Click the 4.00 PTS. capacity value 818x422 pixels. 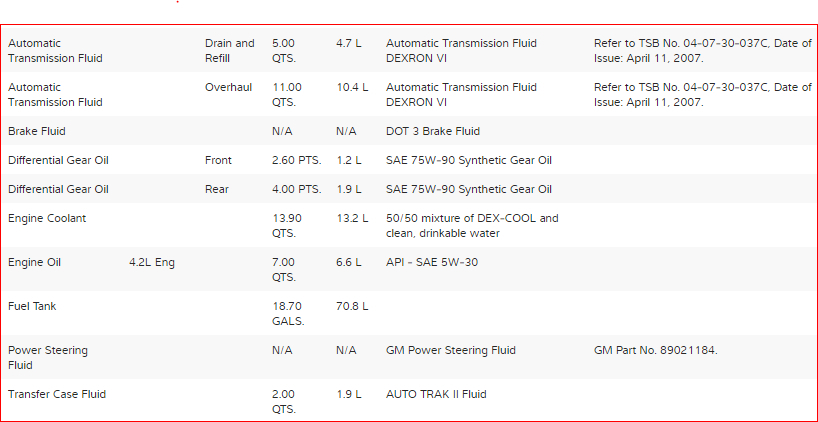click(x=296, y=189)
